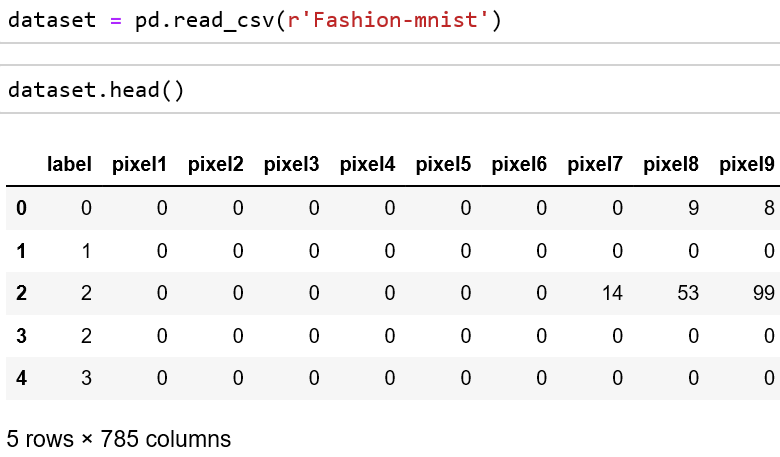The width and height of the screenshot is (780, 457).
Task: Click the pixel3 column header
Action: click(x=292, y=164)
